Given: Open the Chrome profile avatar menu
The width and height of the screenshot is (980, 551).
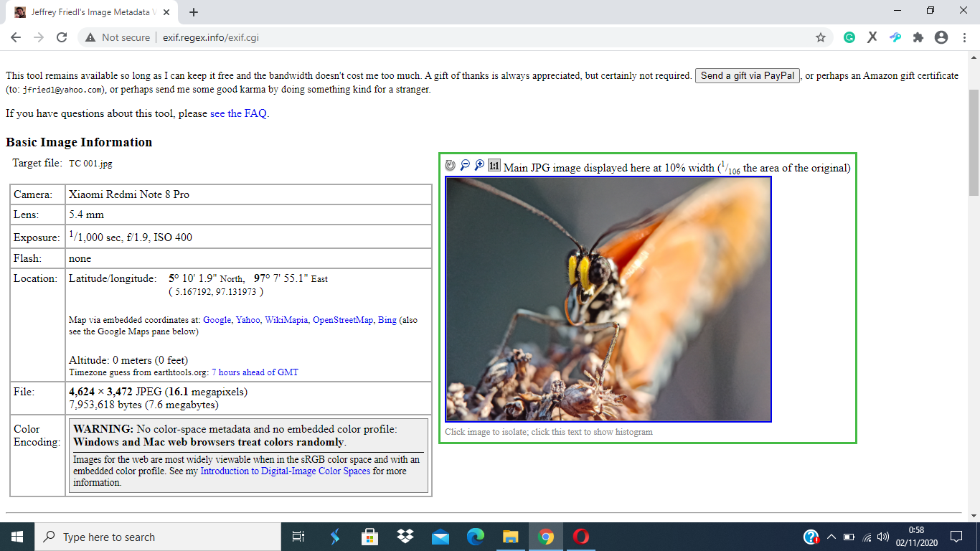Looking at the screenshot, I should click(x=941, y=37).
